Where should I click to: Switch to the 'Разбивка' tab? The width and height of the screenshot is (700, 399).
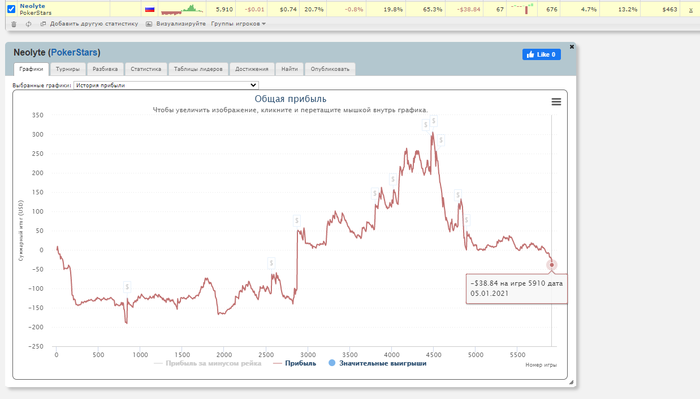tap(105, 69)
